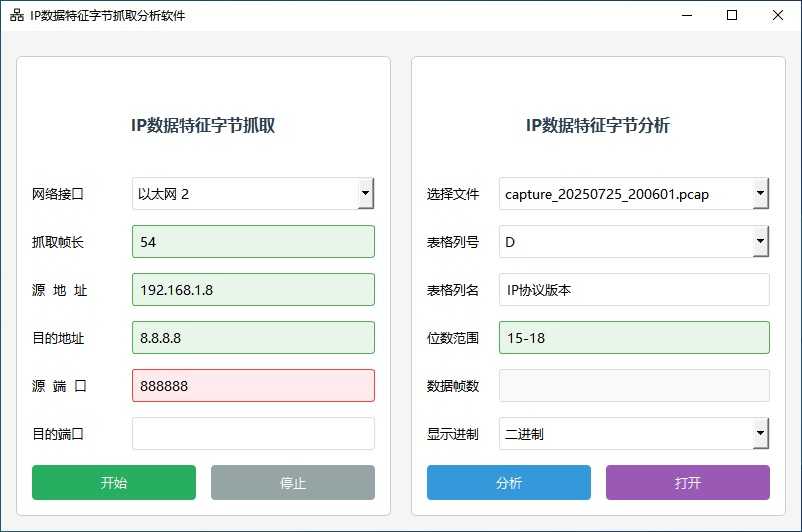
Task: Click the empty 数据帧数 field
Action: (x=634, y=386)
